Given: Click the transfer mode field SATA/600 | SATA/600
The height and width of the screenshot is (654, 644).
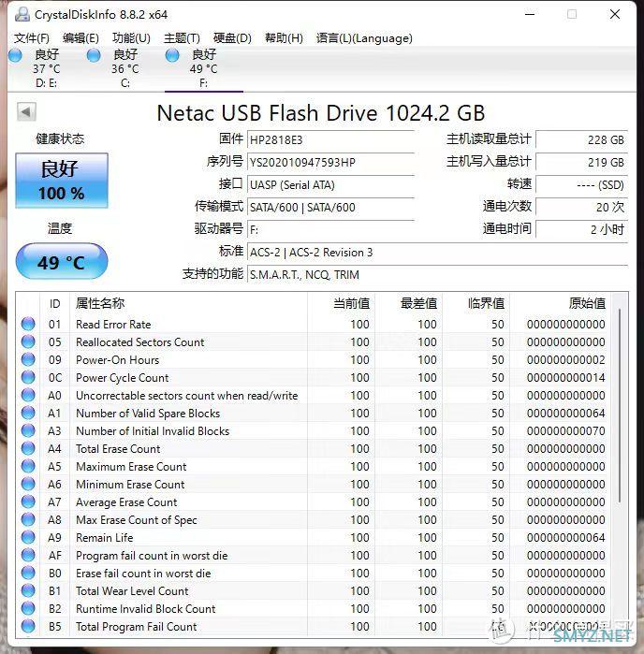Looking at the screenshot, I should 330,208.
